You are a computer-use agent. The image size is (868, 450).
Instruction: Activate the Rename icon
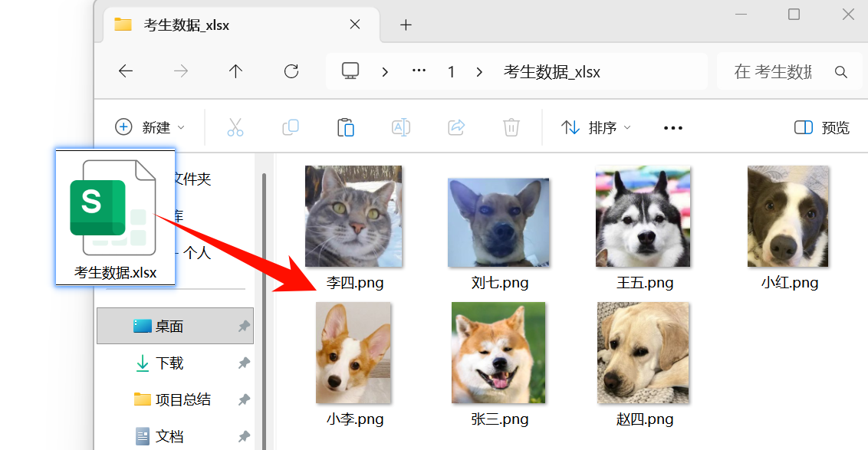401,127
